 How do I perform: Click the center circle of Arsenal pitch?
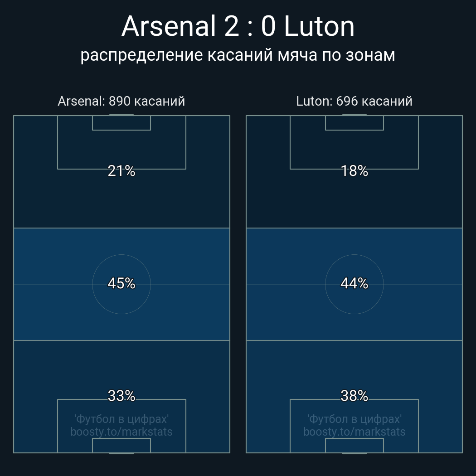tap(121, 299)
